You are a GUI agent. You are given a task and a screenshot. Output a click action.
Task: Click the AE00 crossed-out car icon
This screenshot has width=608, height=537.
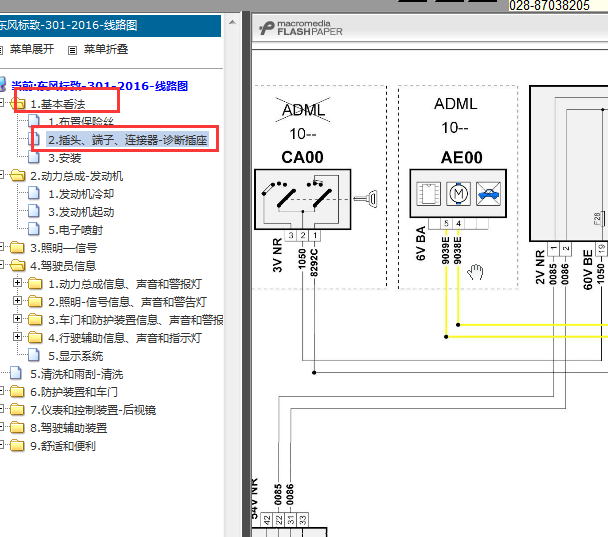point(489,193)
